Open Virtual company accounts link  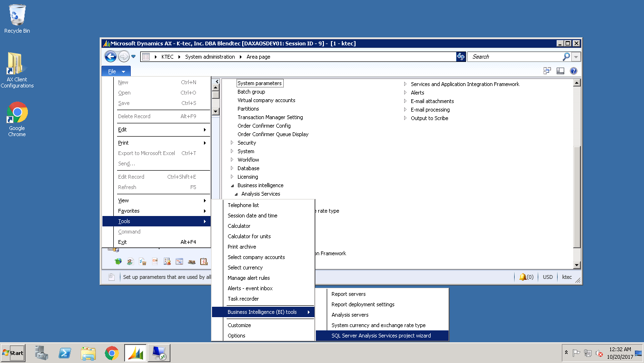coord(266,100)
